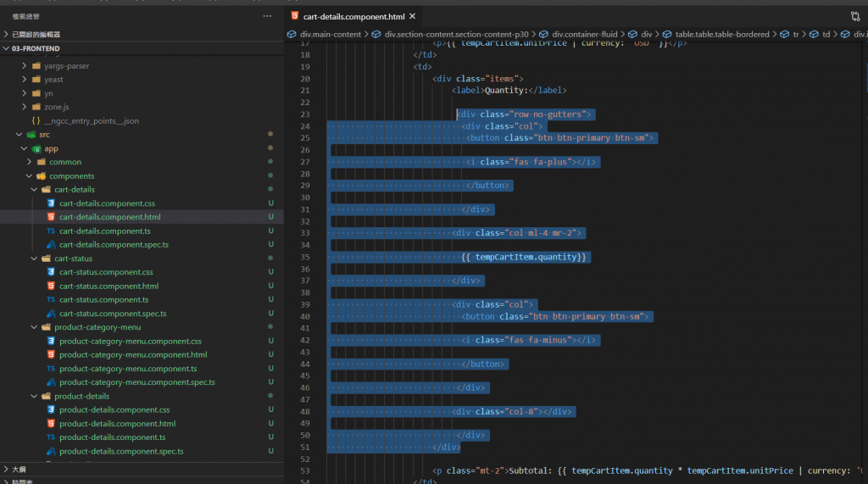The image size is (868, 484).
Task: Click the compare changes icon at top right
Action: [855, 16]
